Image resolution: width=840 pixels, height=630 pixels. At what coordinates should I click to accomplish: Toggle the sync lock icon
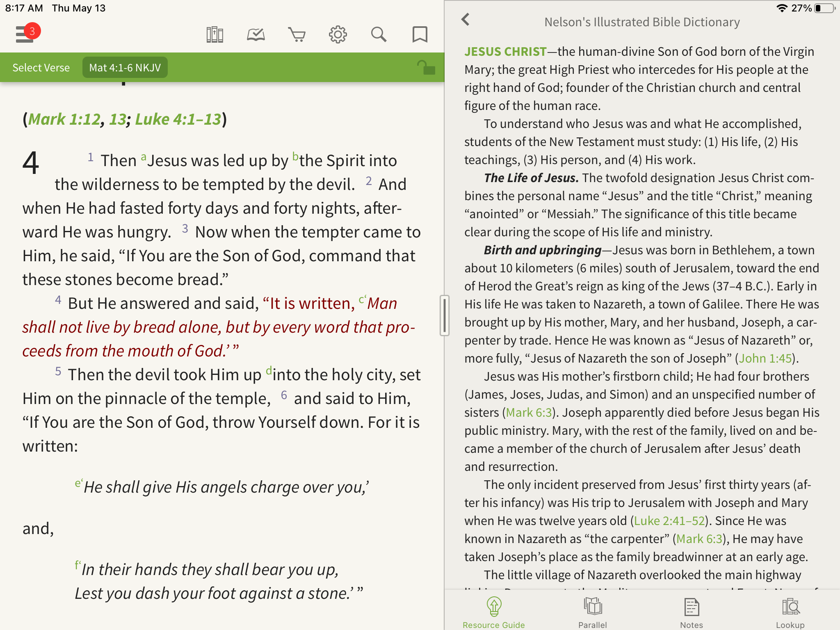click(426, 67)
